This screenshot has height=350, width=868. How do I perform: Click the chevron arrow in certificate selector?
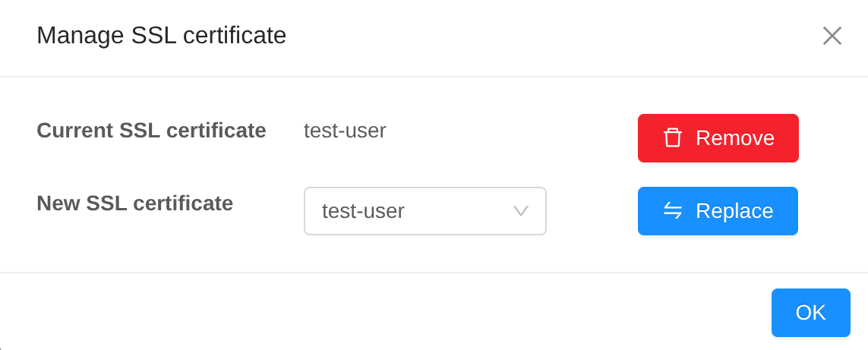[520, 211]
